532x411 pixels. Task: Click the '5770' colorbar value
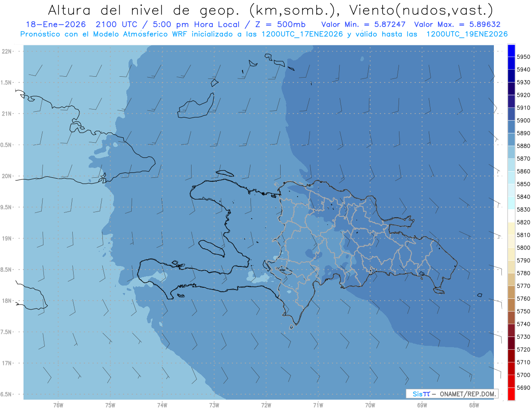pos(524,286)
